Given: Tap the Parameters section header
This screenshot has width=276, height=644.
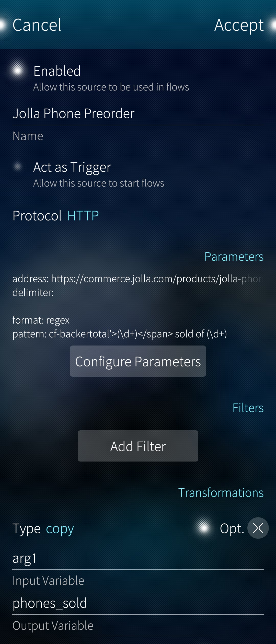Looking at the screenshot, I should [234, 257].
